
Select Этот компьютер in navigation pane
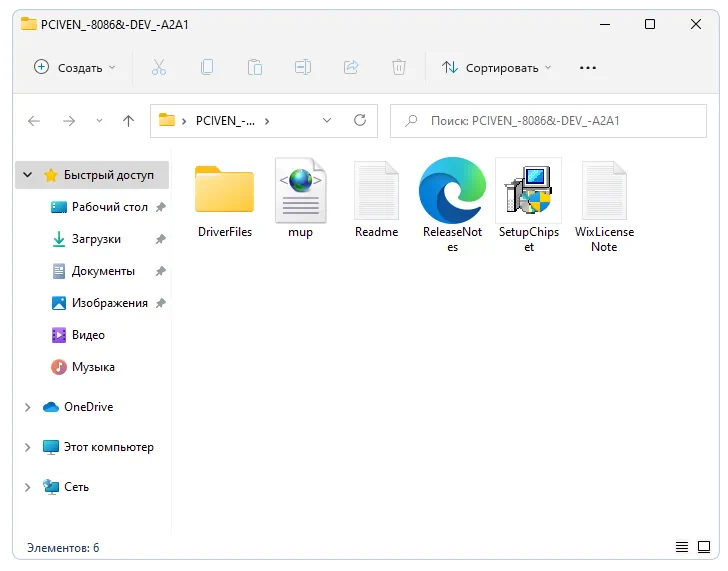pyautogui.click(x=109, y=447)
